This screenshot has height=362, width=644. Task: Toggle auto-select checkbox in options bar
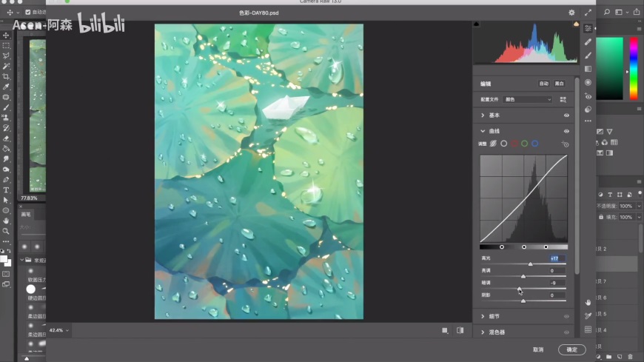coord(28,13)
